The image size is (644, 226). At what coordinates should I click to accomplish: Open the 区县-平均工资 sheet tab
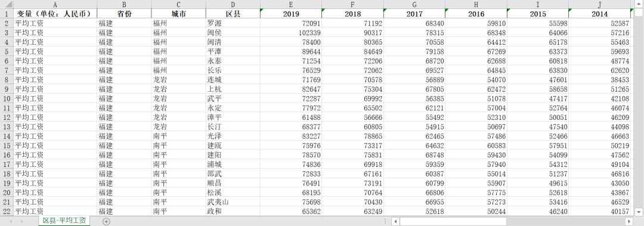point(64,221)
